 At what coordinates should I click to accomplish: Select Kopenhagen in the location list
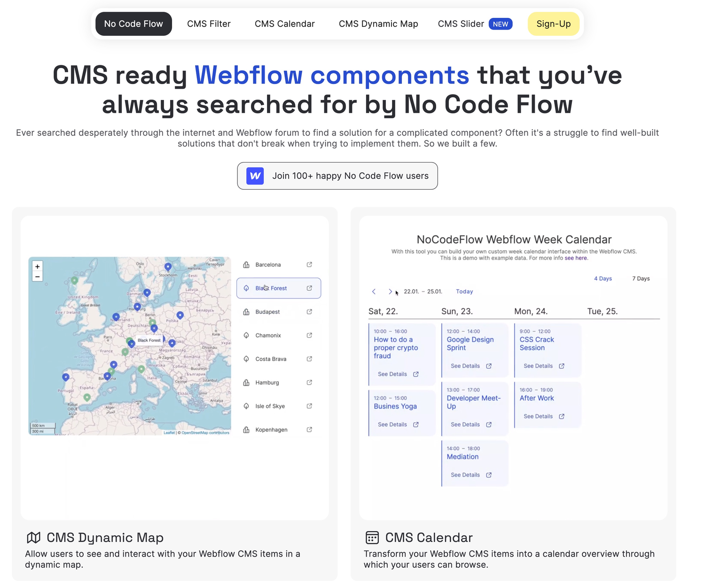click(279, 430)
